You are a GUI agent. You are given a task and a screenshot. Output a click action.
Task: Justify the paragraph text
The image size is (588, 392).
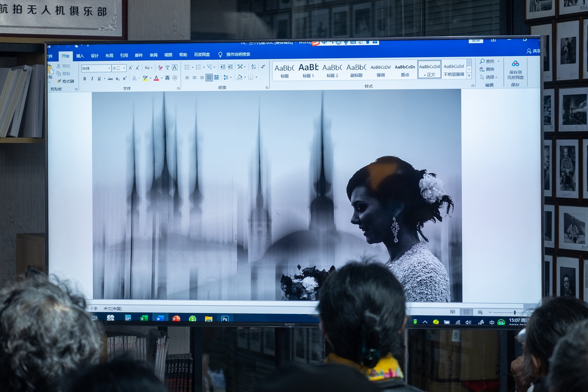click(209, 78)
